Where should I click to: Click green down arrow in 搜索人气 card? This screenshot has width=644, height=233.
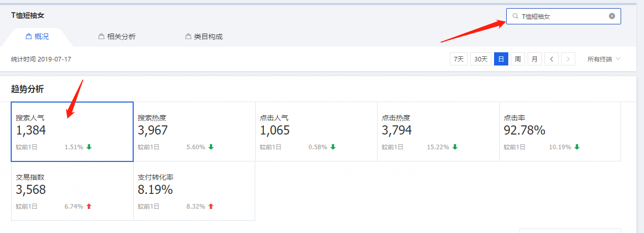point(89,147)
